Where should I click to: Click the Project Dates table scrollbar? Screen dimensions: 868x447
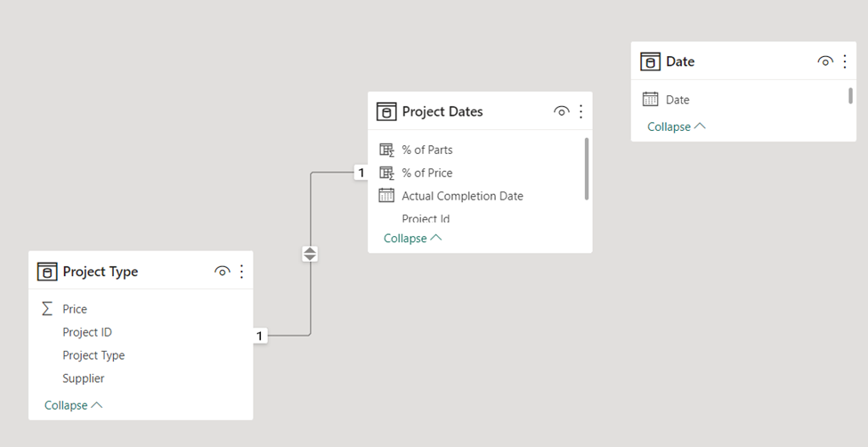click(x=586, y=169)
